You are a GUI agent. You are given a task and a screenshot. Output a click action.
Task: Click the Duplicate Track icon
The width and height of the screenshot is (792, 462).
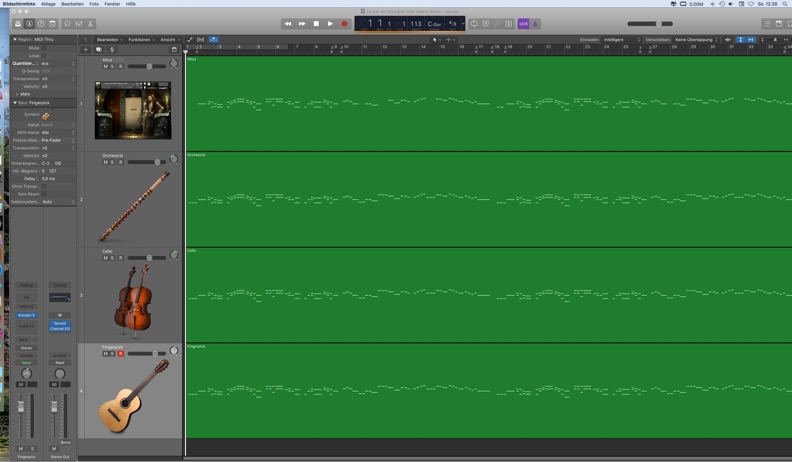pyautogui.click(x=98, y=49)
